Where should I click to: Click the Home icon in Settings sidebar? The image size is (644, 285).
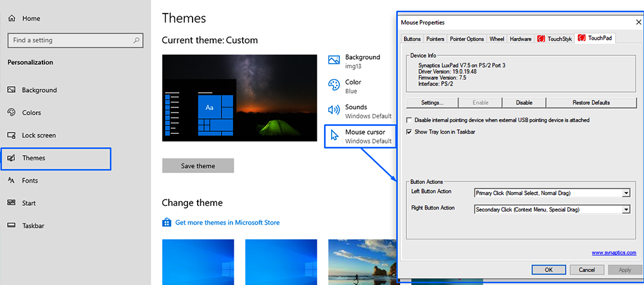[12, 19]
